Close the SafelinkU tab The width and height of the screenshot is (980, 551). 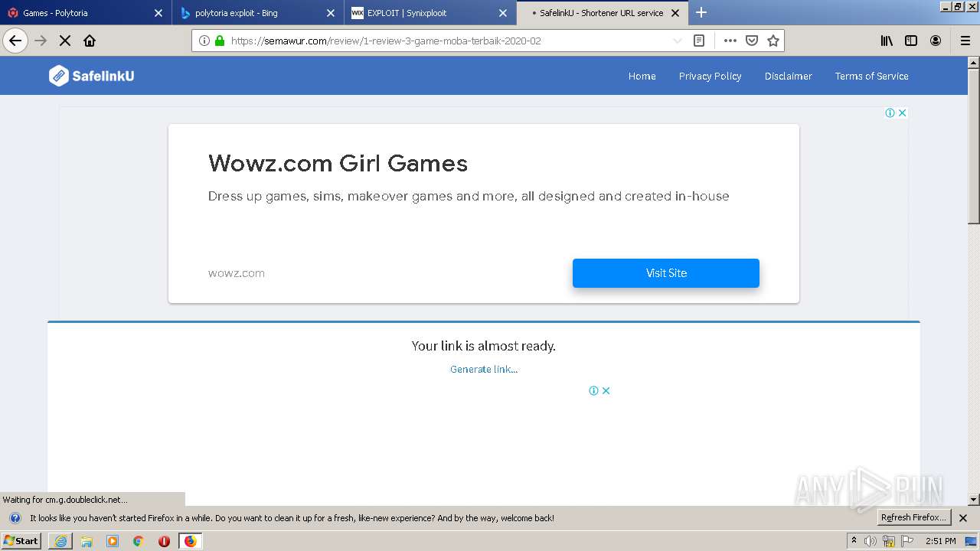[x=675, y=13]
